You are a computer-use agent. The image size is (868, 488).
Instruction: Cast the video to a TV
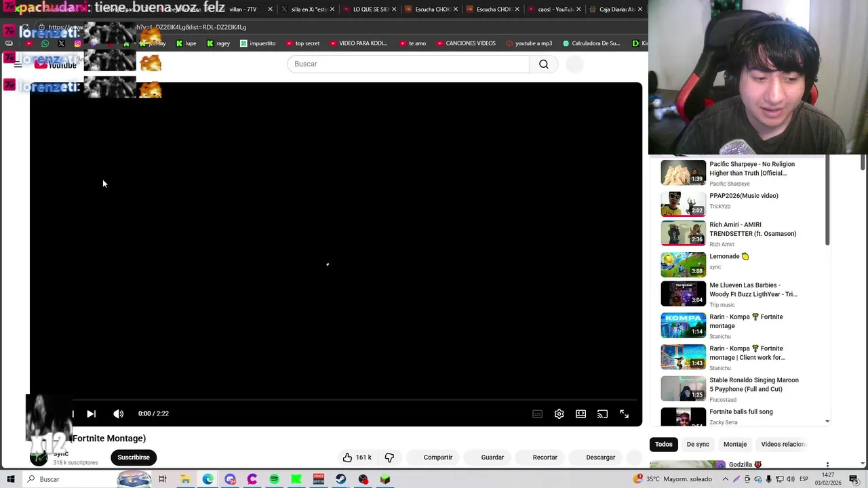602,414
